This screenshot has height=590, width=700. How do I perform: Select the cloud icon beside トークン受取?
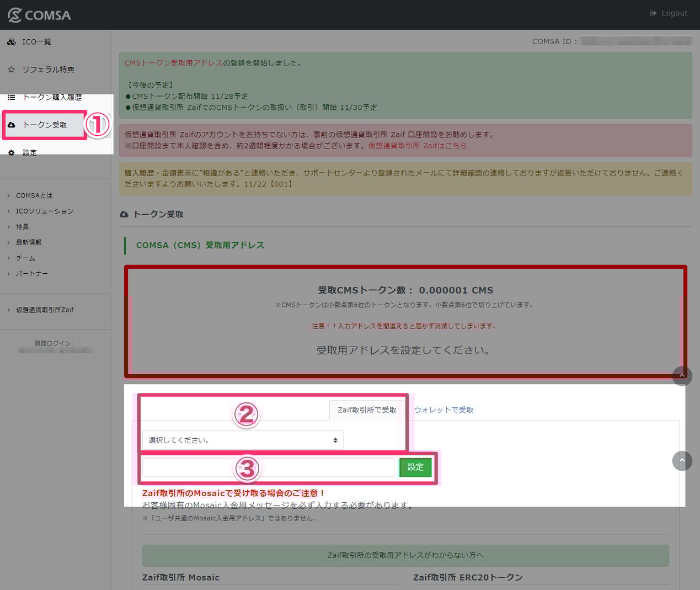coord(12,125)
